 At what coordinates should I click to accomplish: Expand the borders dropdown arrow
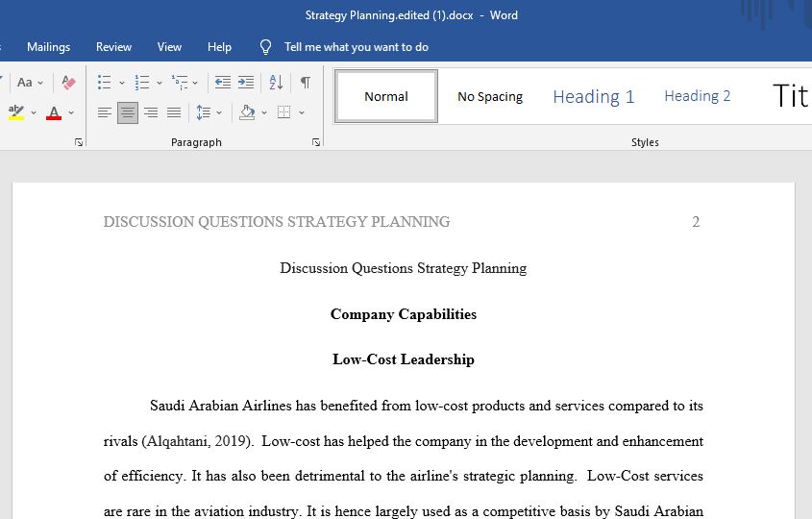coord(302,112)
